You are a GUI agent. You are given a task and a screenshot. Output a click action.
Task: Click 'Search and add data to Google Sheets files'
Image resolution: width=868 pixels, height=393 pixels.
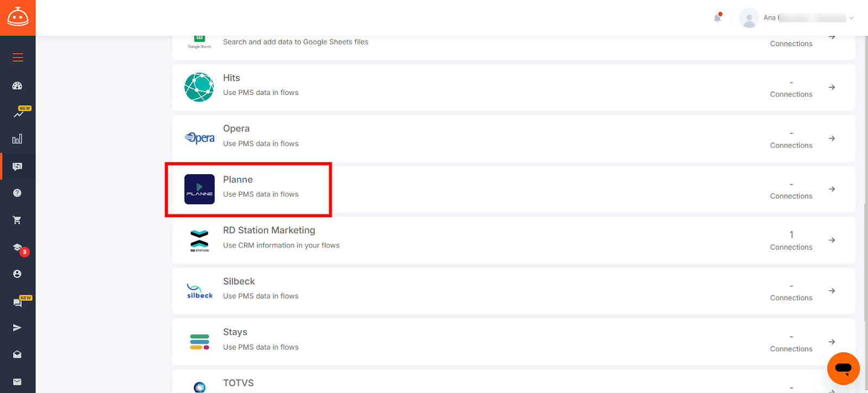click(x=296, y=42)
